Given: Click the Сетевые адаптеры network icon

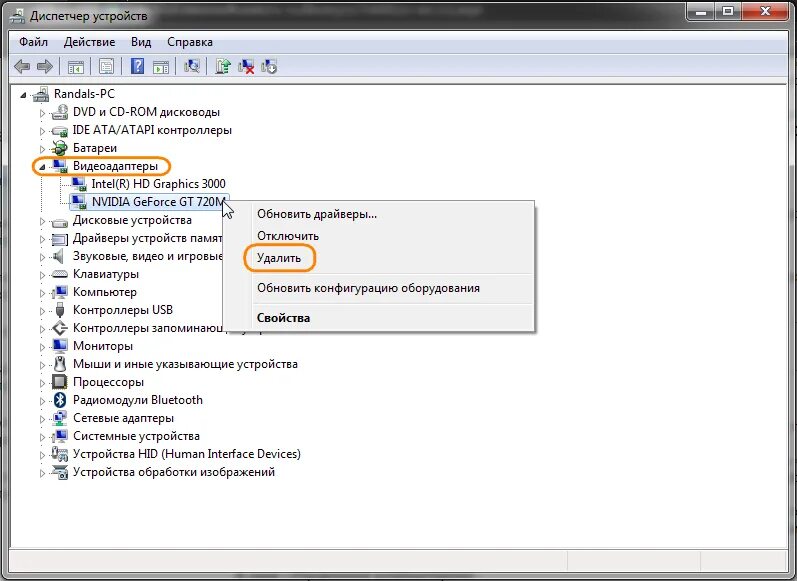Looking at the screenshot, I should (59, 418).
